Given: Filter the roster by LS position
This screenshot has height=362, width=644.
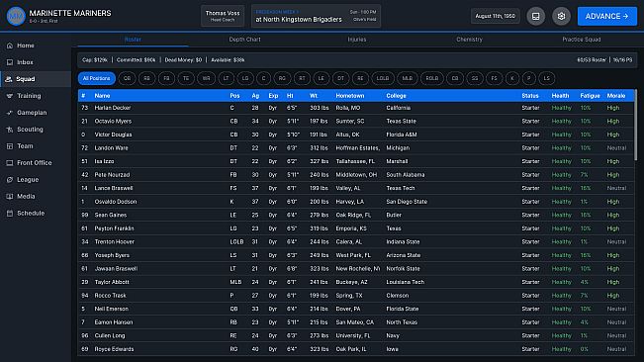Looking at the screenshot, I should click(x=547, y=78).
